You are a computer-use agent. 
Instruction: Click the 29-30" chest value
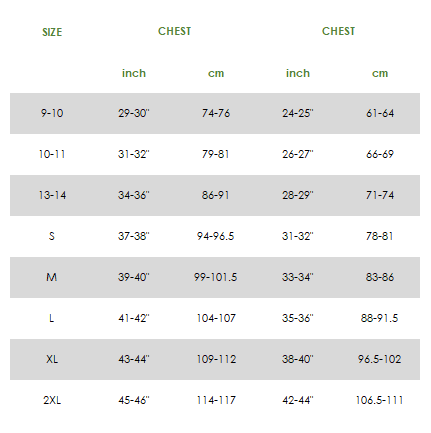[x=134, y=113]
